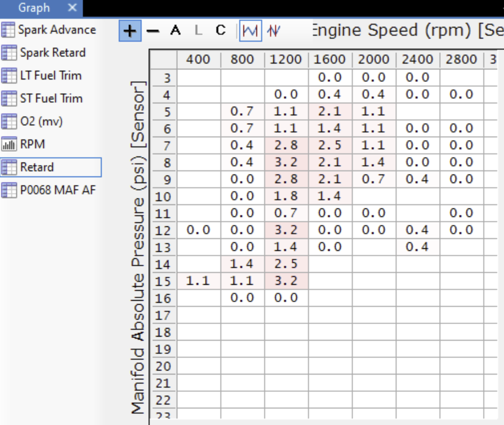Click the Retard table icon
This screenshot has height=425, width=504.
[x=8, y=167]
